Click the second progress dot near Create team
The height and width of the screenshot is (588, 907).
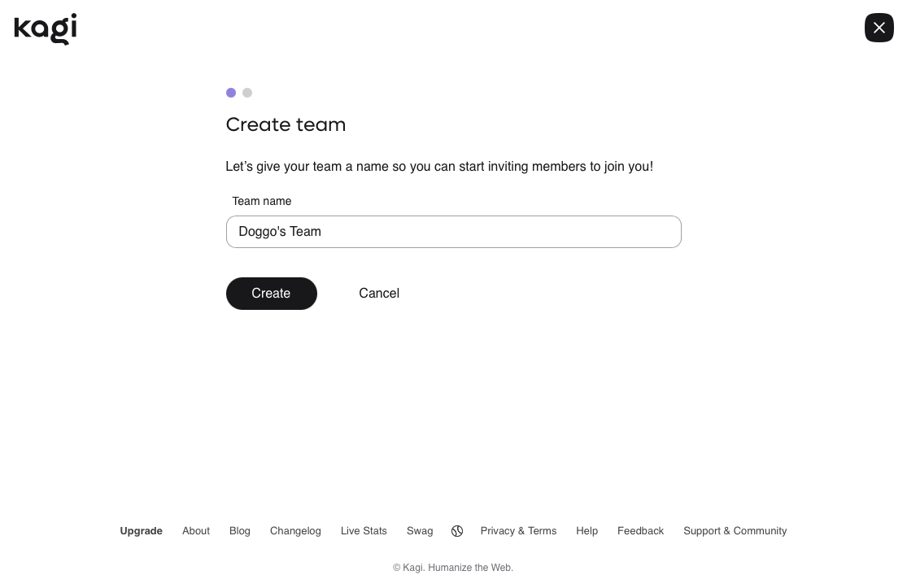coord(247,93)
